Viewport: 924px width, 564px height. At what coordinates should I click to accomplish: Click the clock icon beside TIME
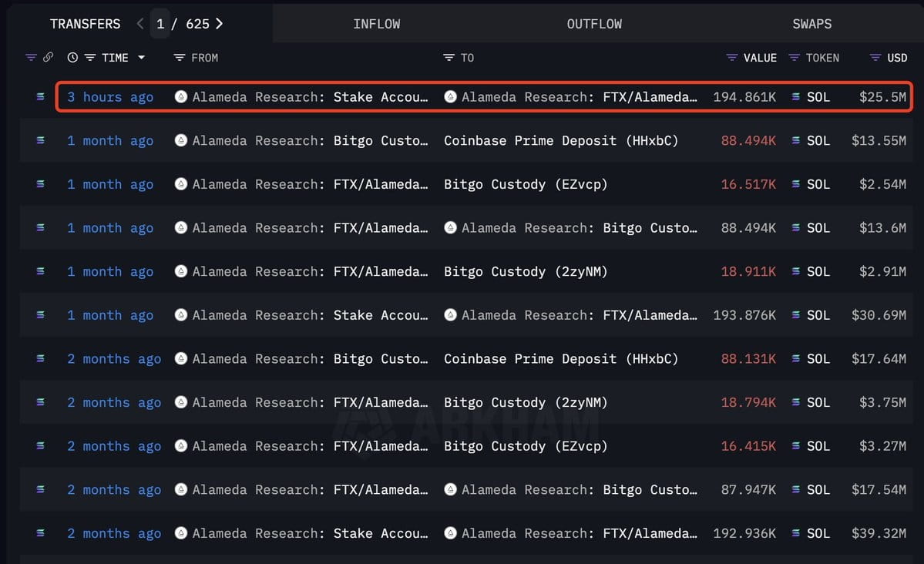pos(72,58)
